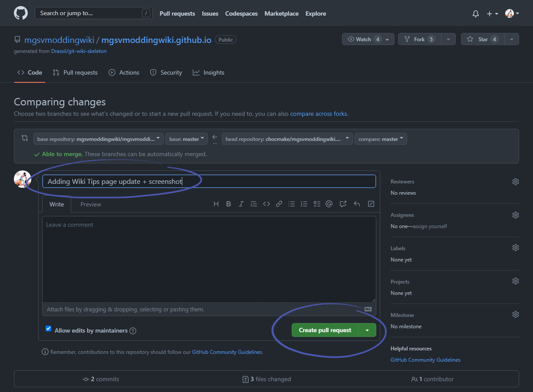This screenshot has height=392, width=533.
Task: Insert a bulleted list
Action: 292,204
